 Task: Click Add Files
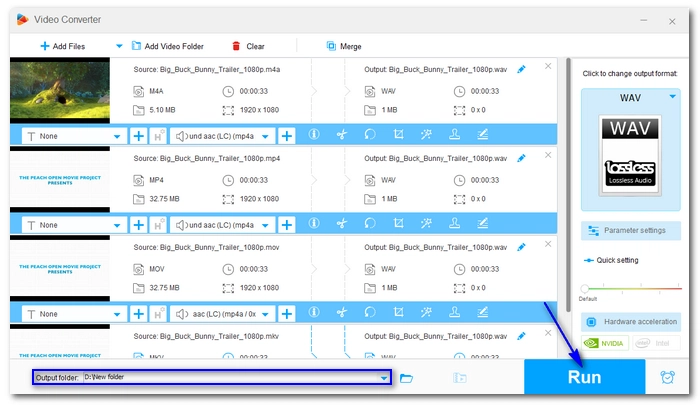[62, 46]
